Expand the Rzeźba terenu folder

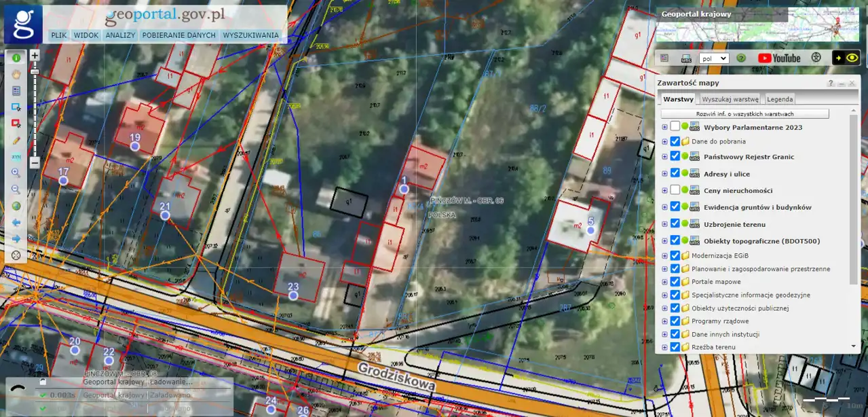pos(664,347)
